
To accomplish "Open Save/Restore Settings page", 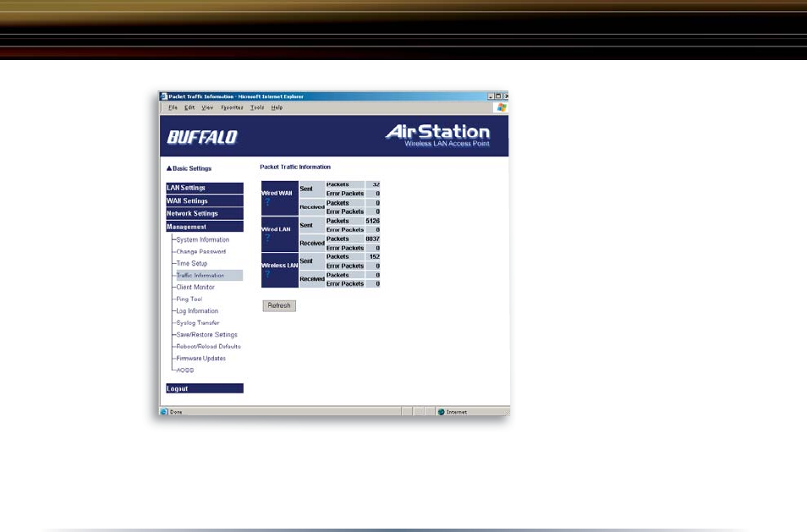I will click(207, 334).
